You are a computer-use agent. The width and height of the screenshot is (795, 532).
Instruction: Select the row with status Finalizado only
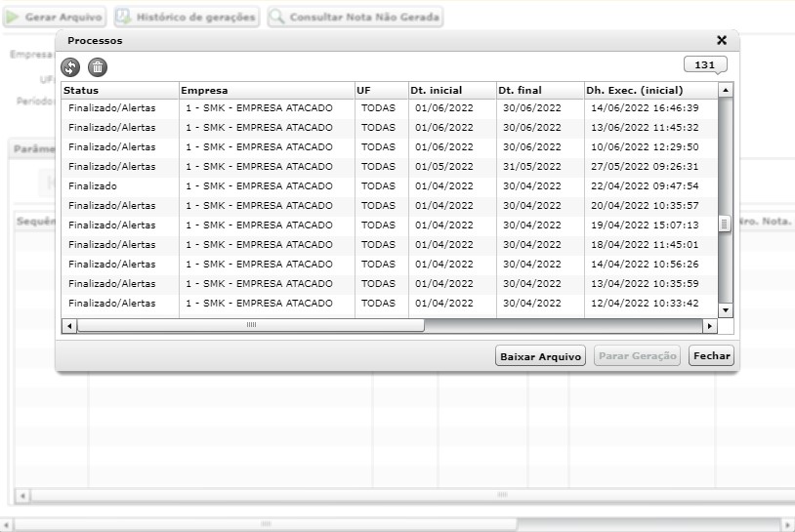pos(390,185)
